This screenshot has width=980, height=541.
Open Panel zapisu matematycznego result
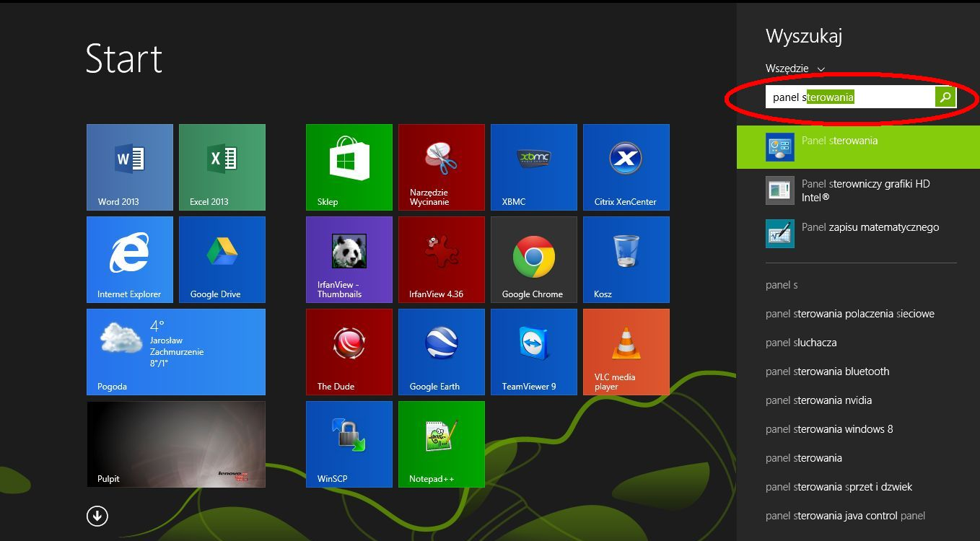coord(858,234)
